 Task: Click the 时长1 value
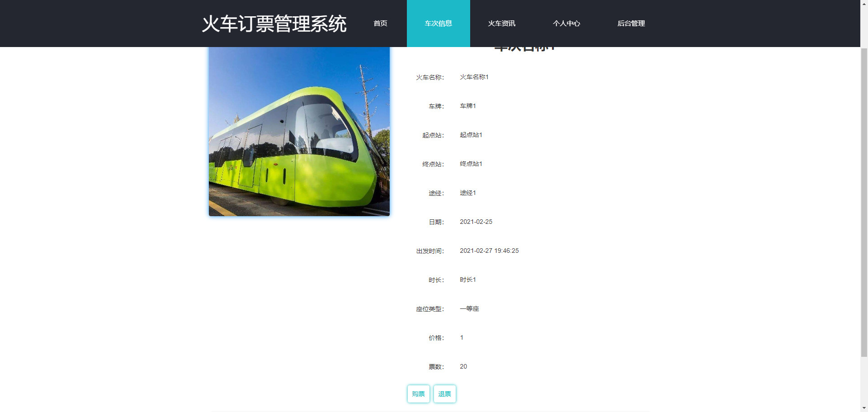click(x=468, y=279)
